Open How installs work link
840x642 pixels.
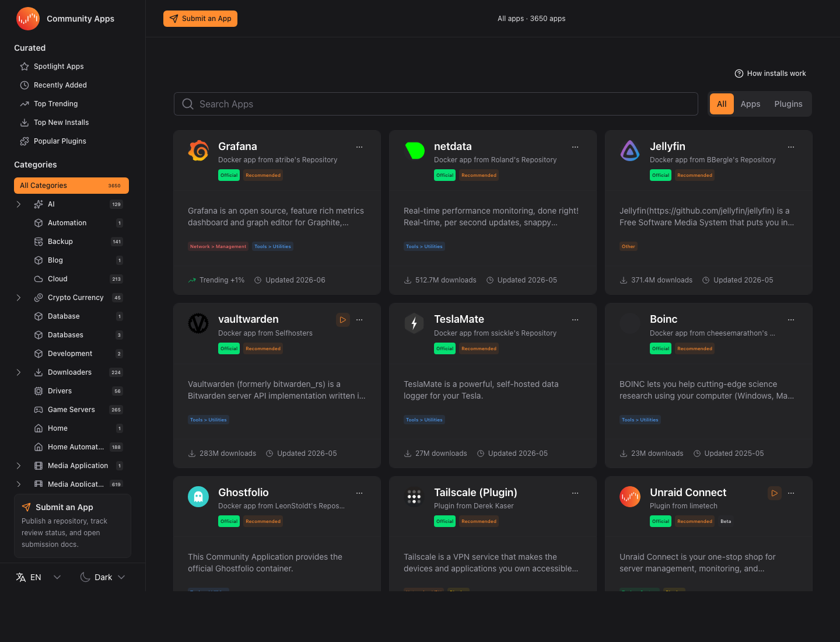point(770,74)
